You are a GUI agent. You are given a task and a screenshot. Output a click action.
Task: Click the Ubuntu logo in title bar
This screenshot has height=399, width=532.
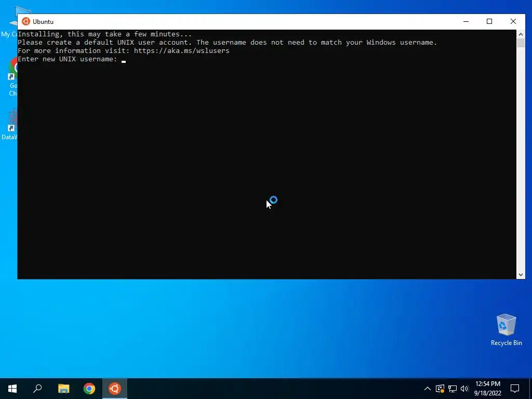[x=26, y=21]
